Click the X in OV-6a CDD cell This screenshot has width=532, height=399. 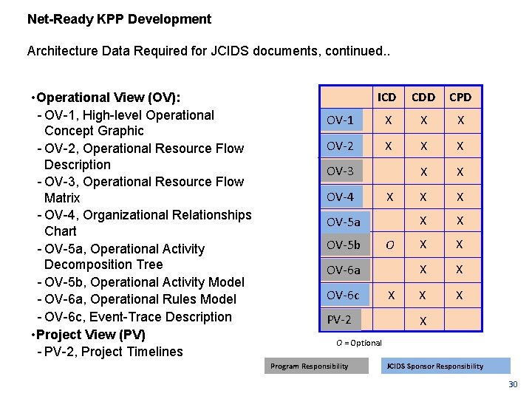pos(423,270)
